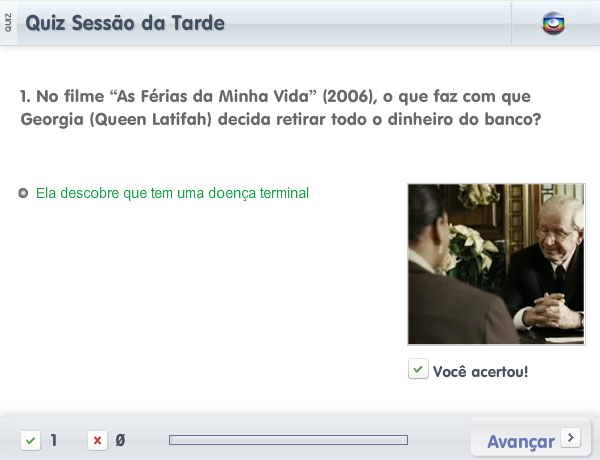Click the vertical QUIZ label

click(x=8, y=23)
